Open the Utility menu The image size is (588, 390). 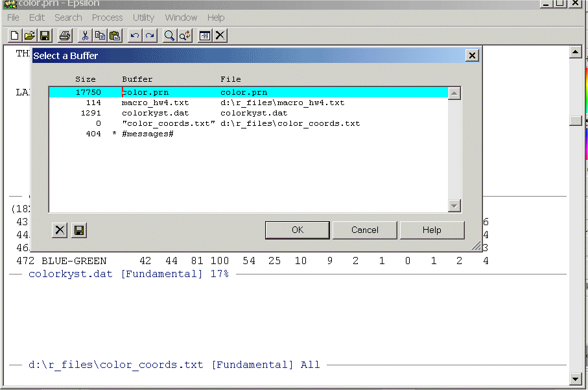tap(143, 18)
